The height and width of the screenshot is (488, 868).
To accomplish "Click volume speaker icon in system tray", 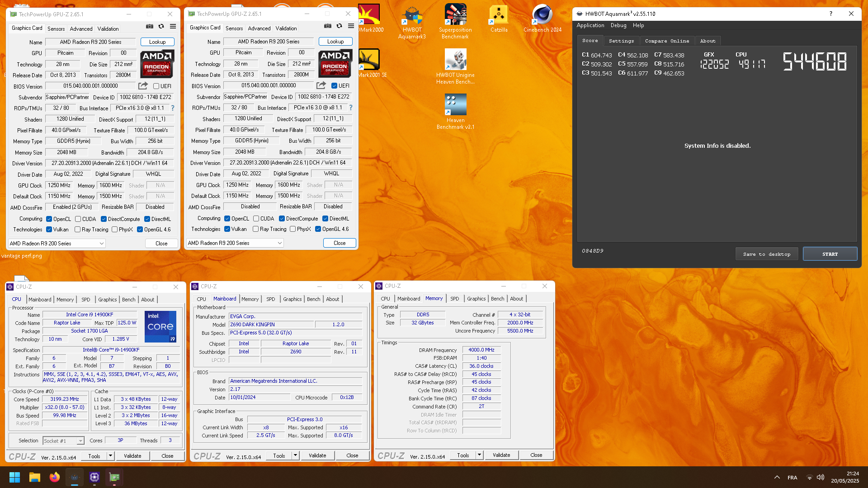I will [x=821, y=477].
